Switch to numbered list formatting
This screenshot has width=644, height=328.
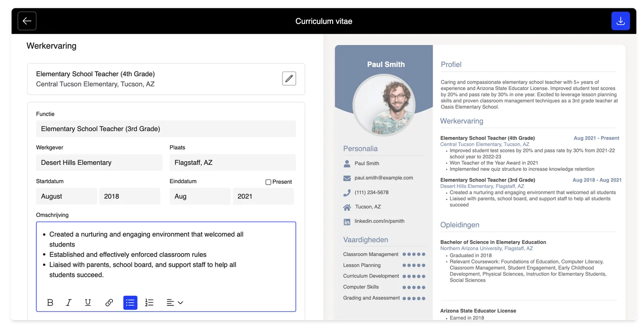[149, 303]
